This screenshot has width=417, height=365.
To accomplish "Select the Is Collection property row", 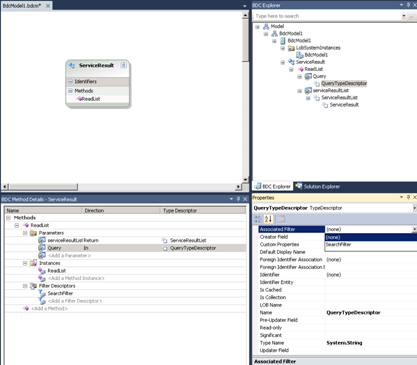I will (338, 297).
